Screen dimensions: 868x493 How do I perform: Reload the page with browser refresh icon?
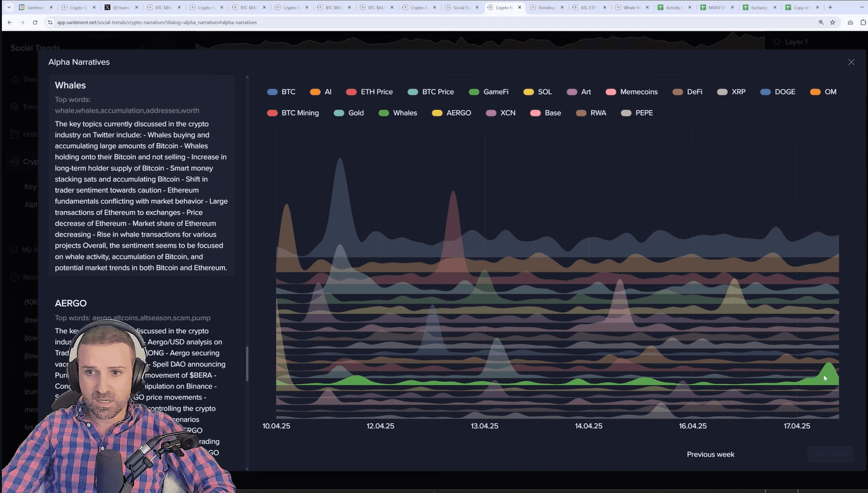pyautogui.click(x=34, y=22)
